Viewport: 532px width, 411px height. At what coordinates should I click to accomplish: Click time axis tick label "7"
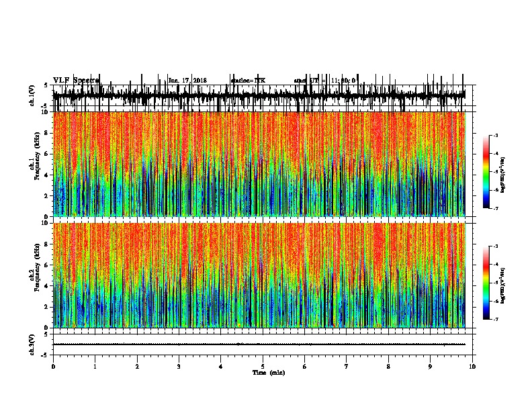coord(347,367)
